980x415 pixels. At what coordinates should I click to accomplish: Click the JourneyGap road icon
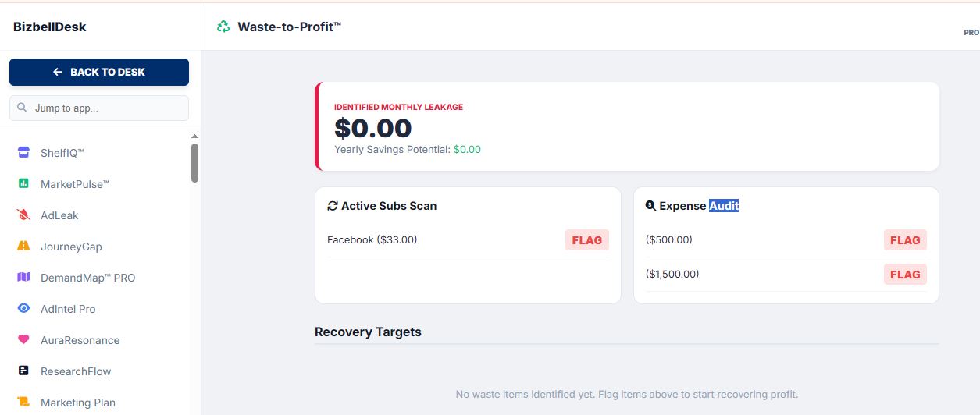(23, 247)
